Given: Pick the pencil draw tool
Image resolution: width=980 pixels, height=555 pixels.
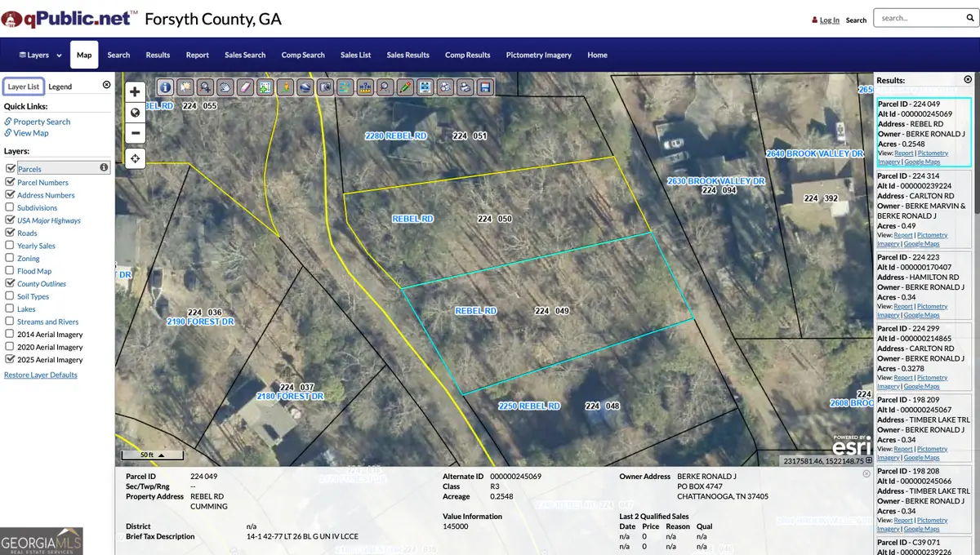Looking at the screenshot, I should point(405,87).
